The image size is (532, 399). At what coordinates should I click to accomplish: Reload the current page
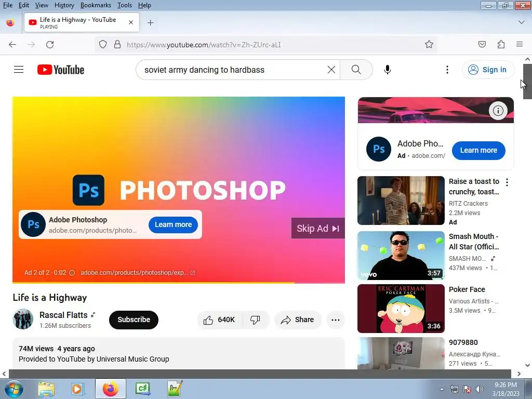[50, 45]
